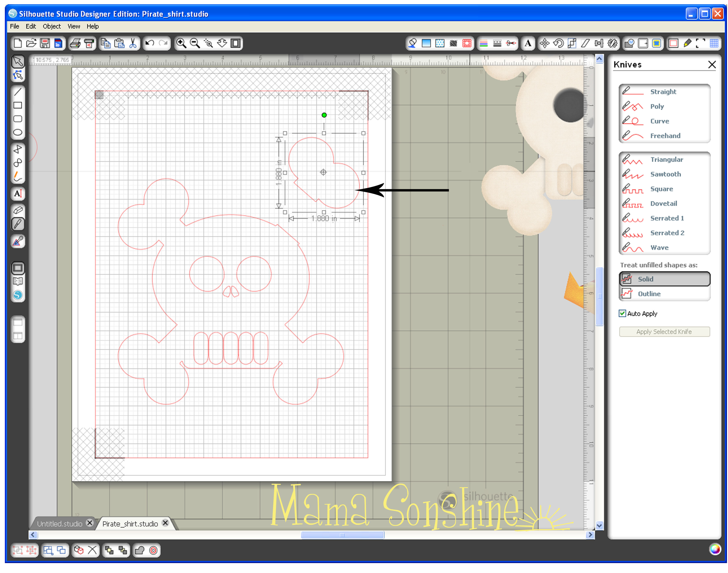The width and height of the screenshot is (728, 573).
Task: Uncheck the Auto Apply checkbox
Action: pyautogui.click(x=622, y=313)
